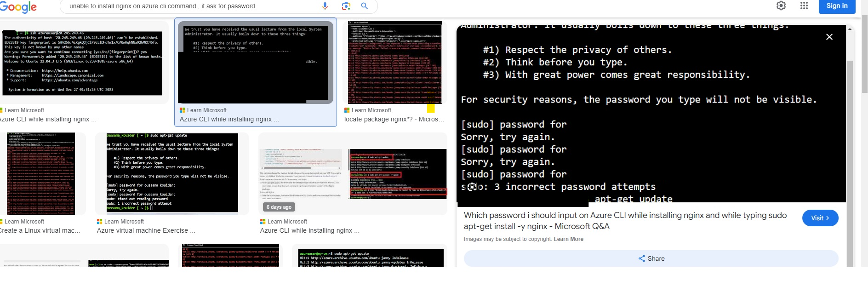Open bottom row Azure Cloud Shell red text thumbnail
This screenshot has width=868, height=298.
[x=230, y=256]
